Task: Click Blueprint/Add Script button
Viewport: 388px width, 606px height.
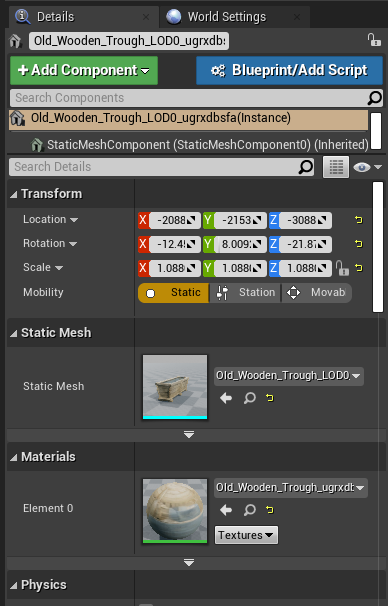Action: [x=289, y=70]
